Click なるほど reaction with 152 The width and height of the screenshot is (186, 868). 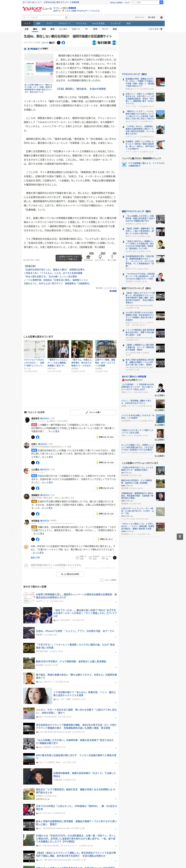(94, 558)
